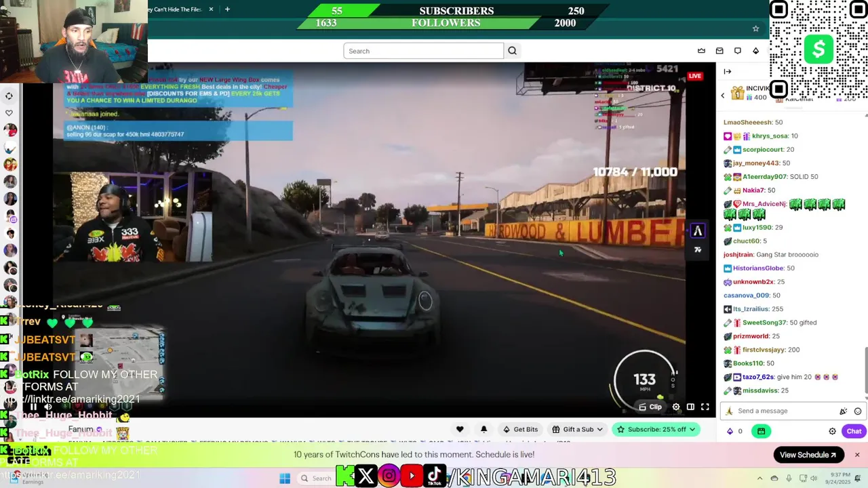Image resolution: width=868 pixels, height=488 pixels.
Task: Click microphone tray icon
Action: 787,479
